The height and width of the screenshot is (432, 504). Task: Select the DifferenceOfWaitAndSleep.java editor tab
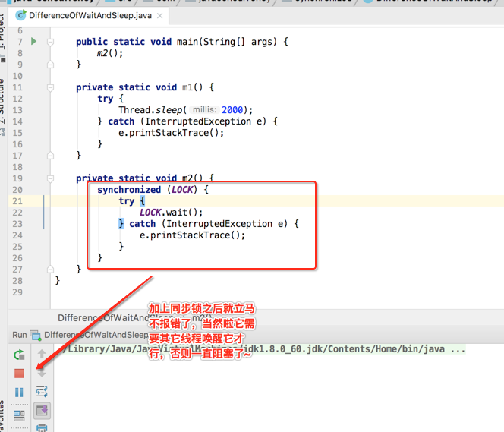pos(89,15)
